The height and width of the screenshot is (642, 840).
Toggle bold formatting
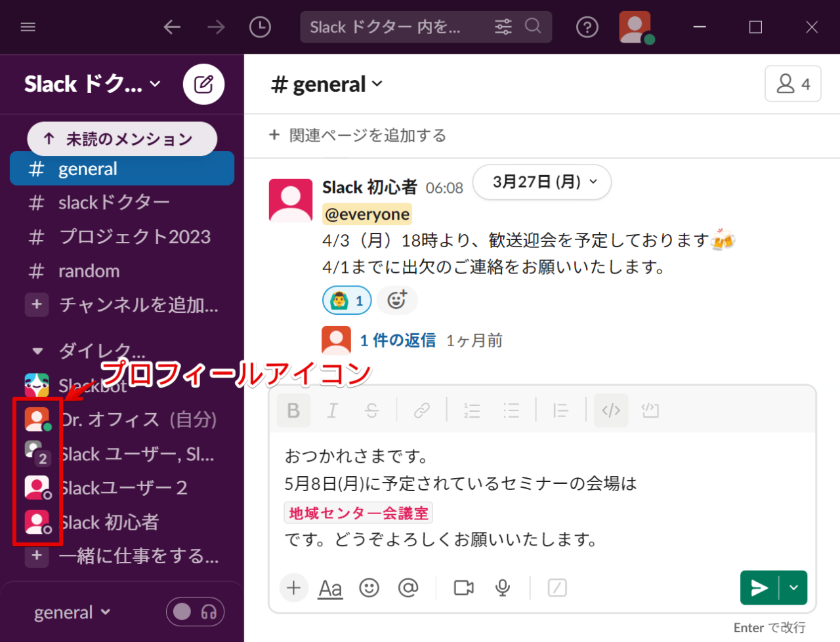(293, 411)
